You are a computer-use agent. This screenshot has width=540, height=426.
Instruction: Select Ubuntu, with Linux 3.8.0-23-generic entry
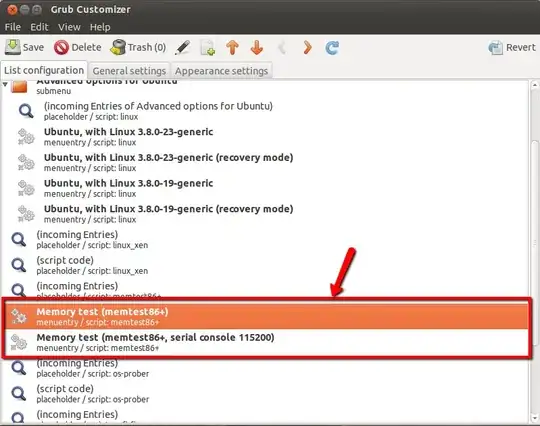tap(264, 137)
